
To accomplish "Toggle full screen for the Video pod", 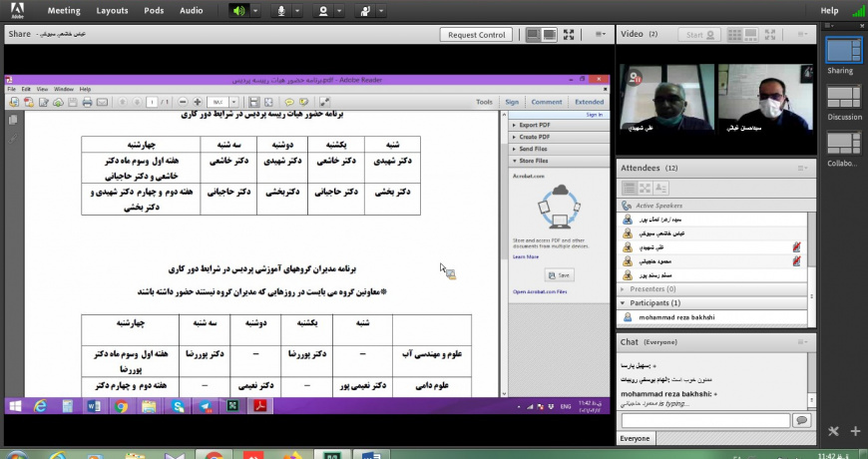I will pyautogui.click(x=770, y=34).
